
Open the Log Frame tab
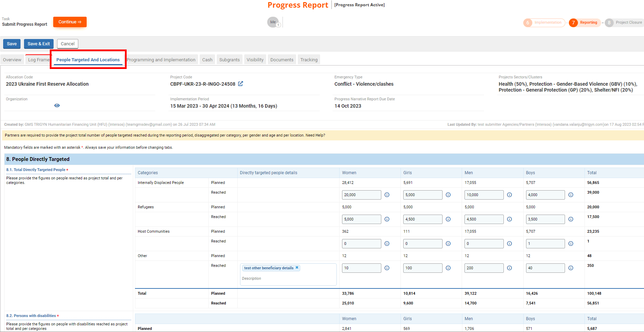(x=39, y=60)
